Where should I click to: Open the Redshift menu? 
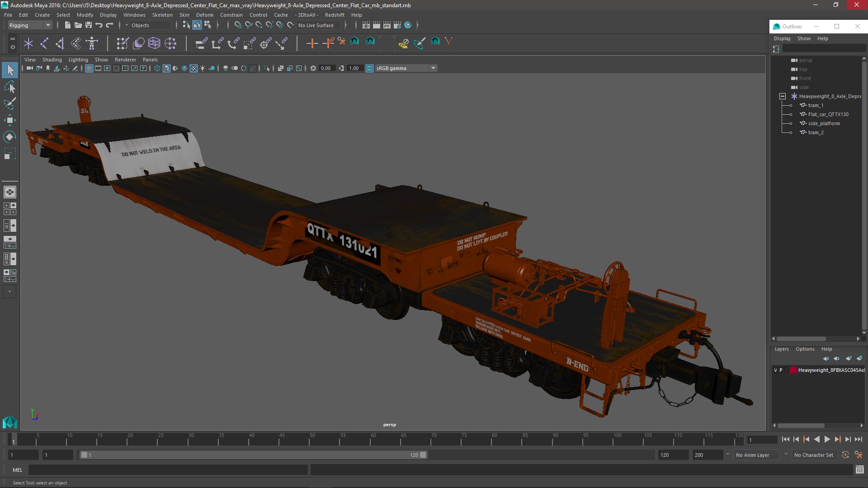[335, 15]
